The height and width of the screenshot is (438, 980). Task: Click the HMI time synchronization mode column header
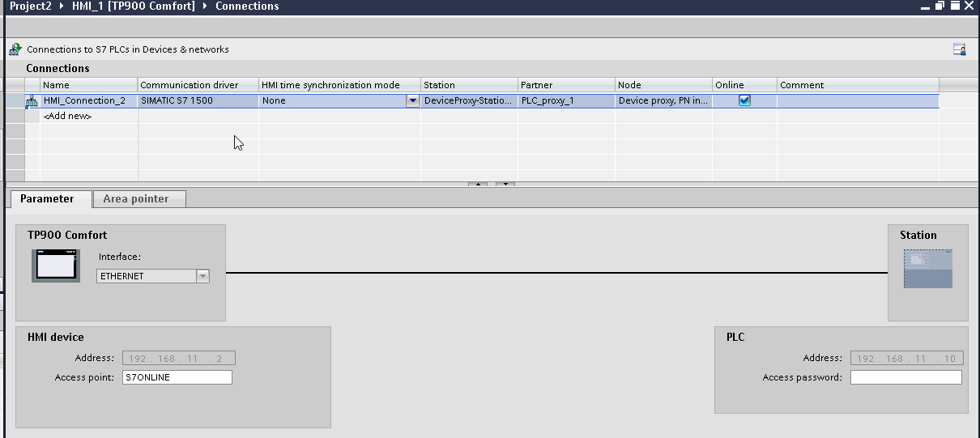(340, 85)
